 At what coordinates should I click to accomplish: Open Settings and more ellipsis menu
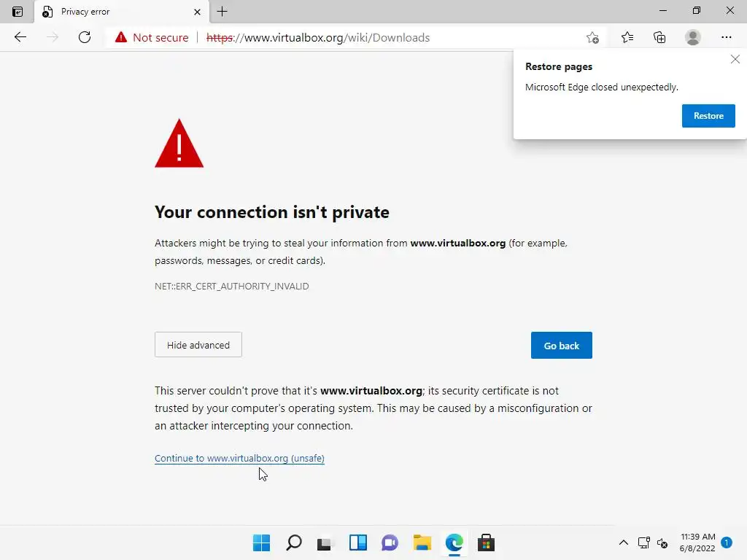tap(726, 37)
